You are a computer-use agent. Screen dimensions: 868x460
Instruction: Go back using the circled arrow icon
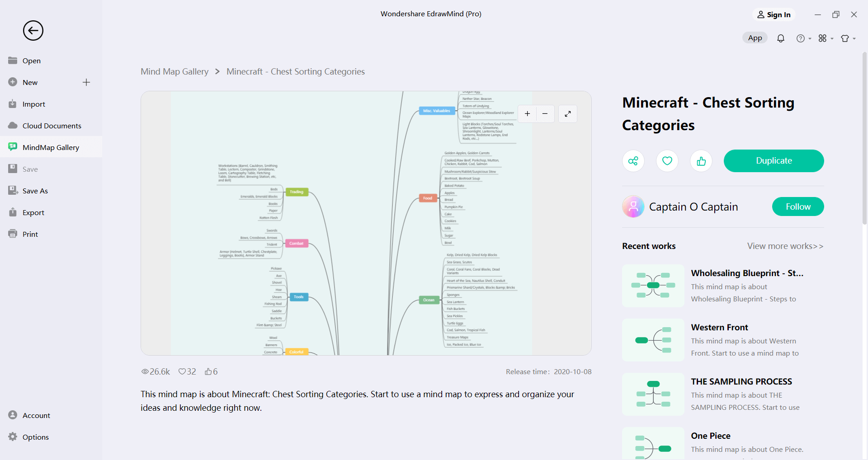[x=33, y=31]
